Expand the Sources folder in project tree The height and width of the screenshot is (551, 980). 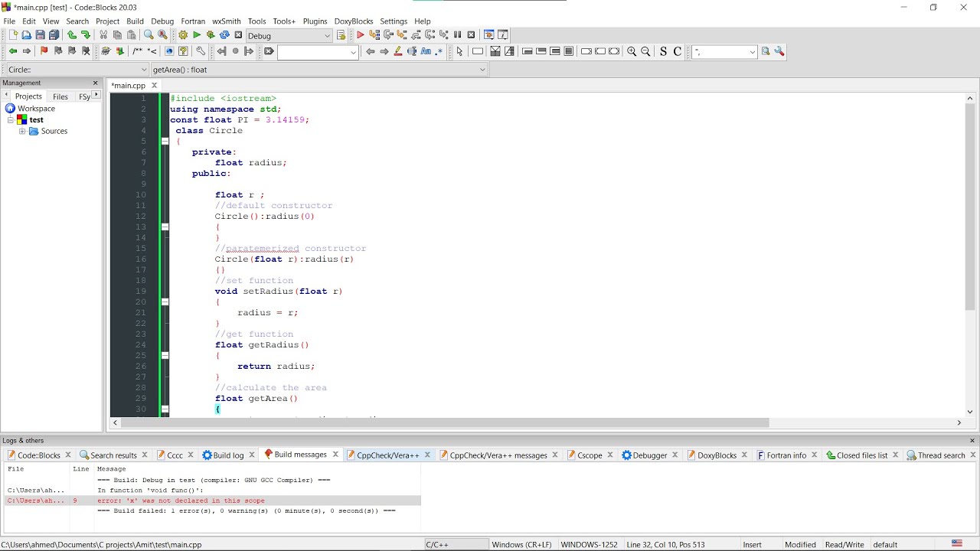[x=22, y=132]
